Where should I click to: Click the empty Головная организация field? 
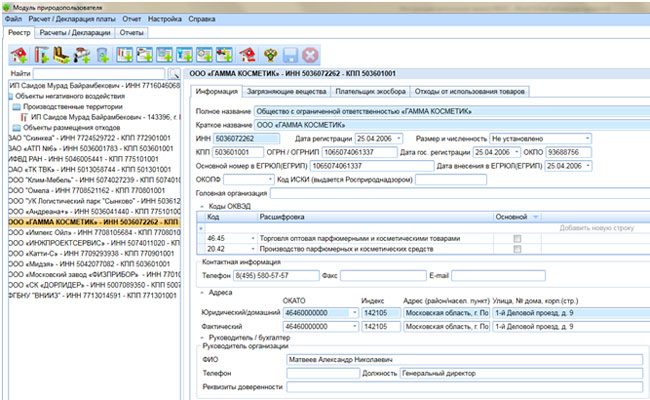(x=460, y=193)
